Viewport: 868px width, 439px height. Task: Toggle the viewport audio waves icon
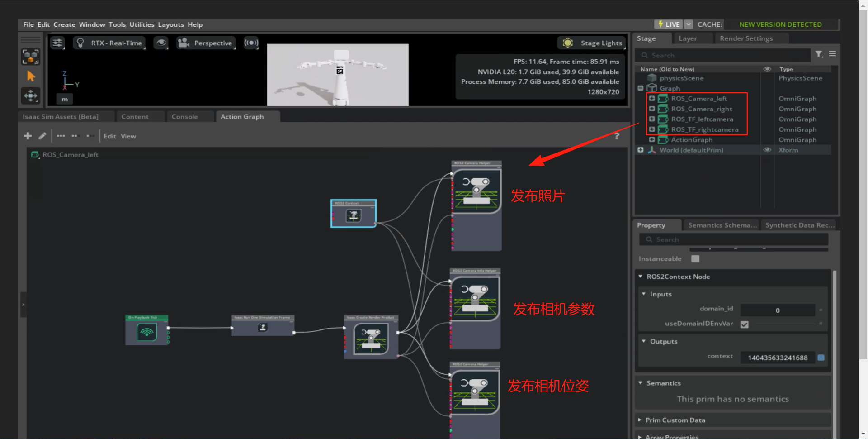click(251, 43)
